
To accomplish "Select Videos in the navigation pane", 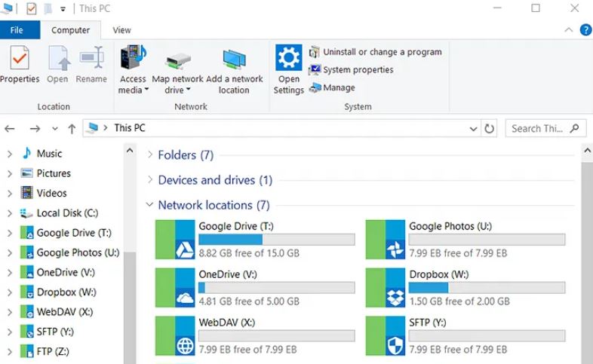I will point(51,194).
